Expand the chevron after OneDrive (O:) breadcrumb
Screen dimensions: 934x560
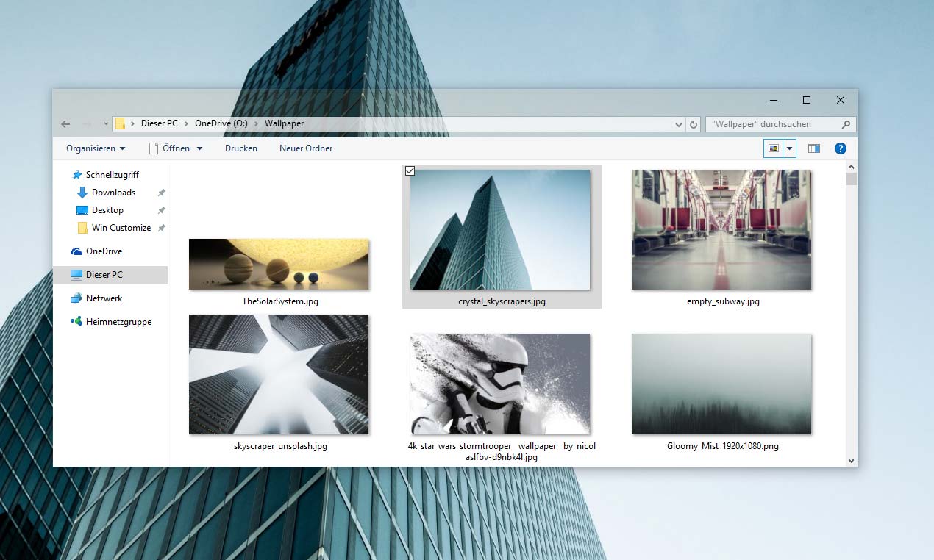pyautogui.click(x=257, y=124)
